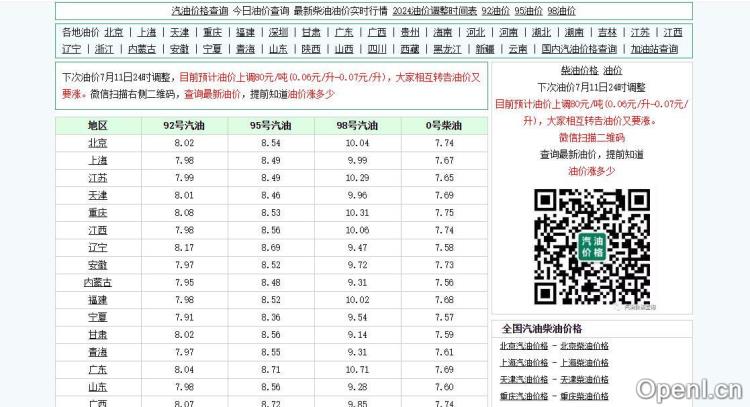Select 江苏's 98号 price 10.29
750x407 pixels.
[357, 178]
